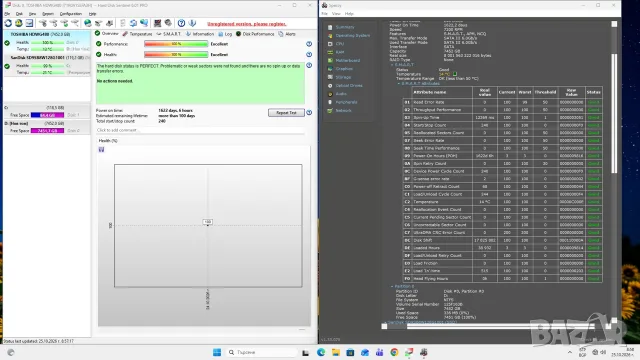Open Network section in Speccy sidebar
This screenshot has width=640, height=360.
coord(343,111)
